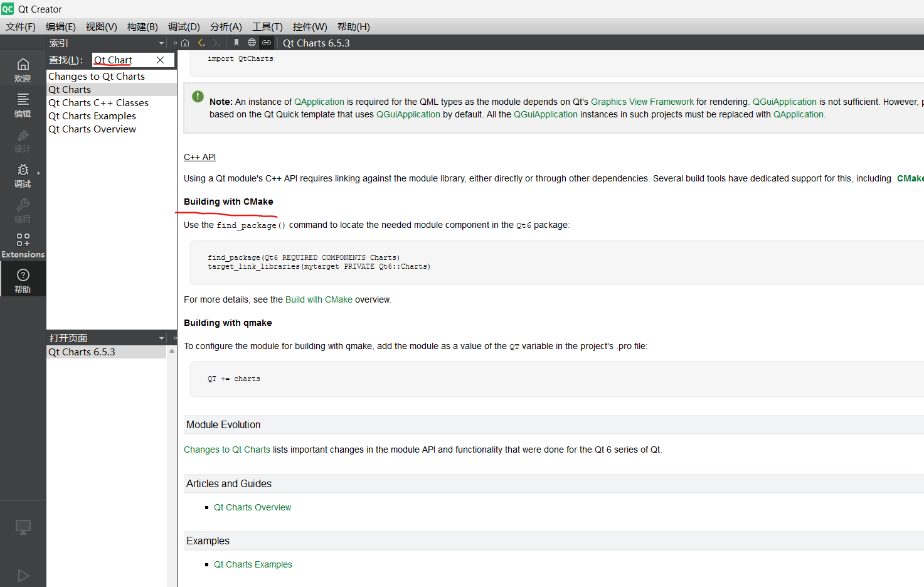
Task: Open the 欢迎 Welcome mode
Action: (23, 70)
